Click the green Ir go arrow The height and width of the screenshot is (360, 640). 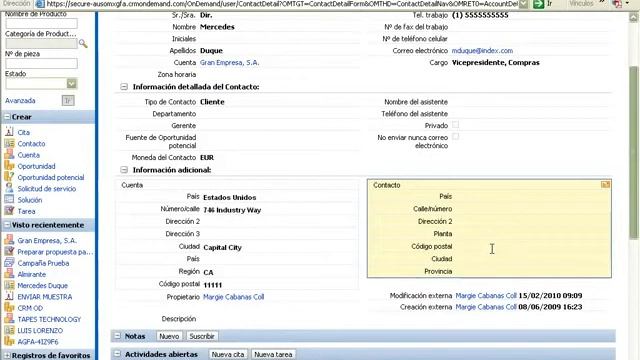pos(538,4)
